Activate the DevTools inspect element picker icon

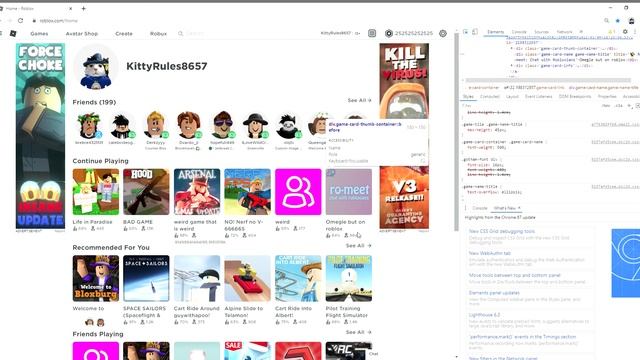tap(466, 32)
